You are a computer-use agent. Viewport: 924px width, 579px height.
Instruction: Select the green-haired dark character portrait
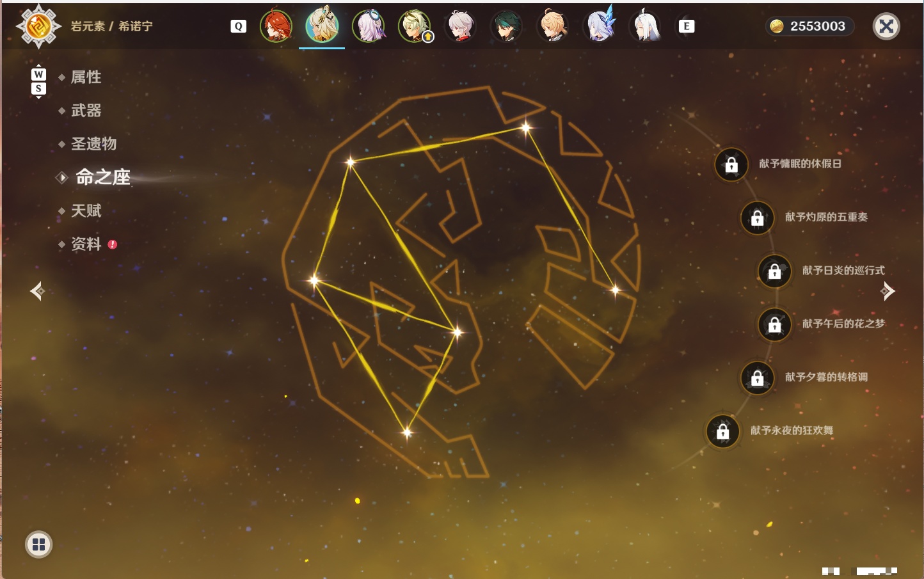(506, 26)
